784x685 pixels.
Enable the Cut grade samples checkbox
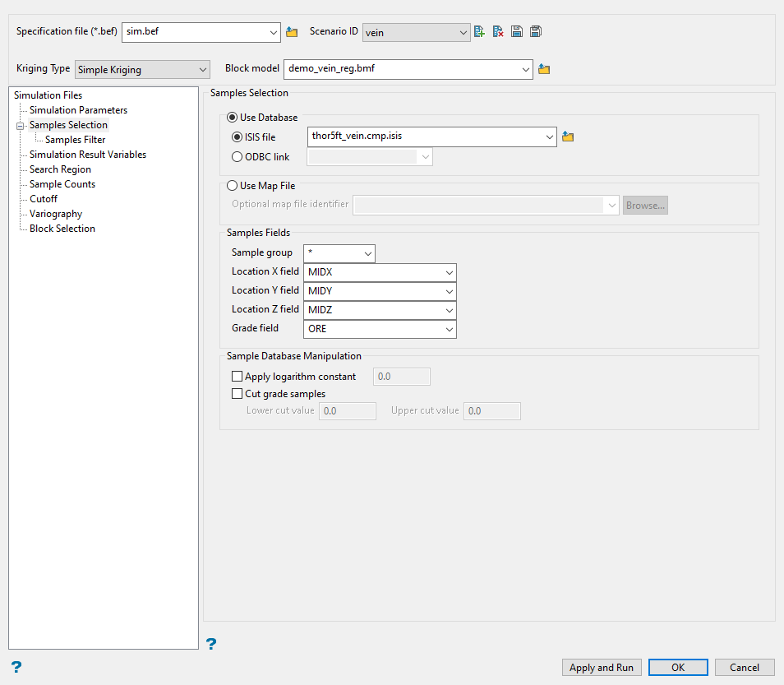click(238, 394)
